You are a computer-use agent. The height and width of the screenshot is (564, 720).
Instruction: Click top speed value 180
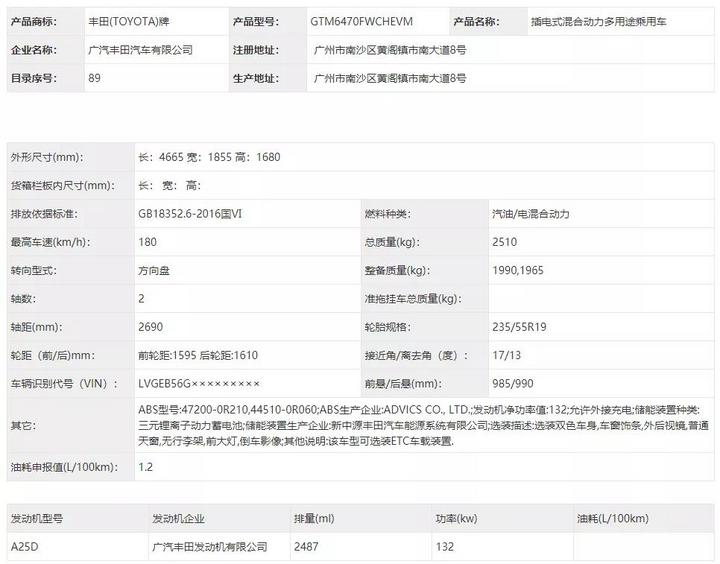[x=147, y=242]
